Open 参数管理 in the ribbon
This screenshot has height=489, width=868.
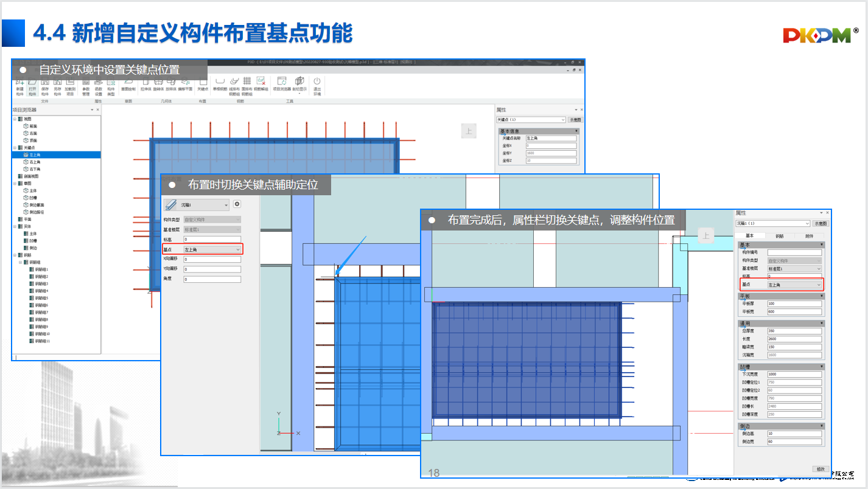[x=86, y=85]
